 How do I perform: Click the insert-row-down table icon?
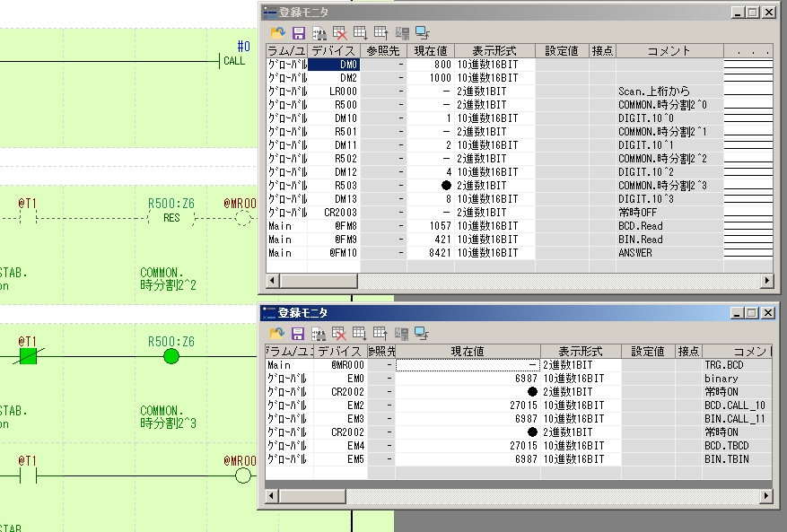(x=360, y=31)
